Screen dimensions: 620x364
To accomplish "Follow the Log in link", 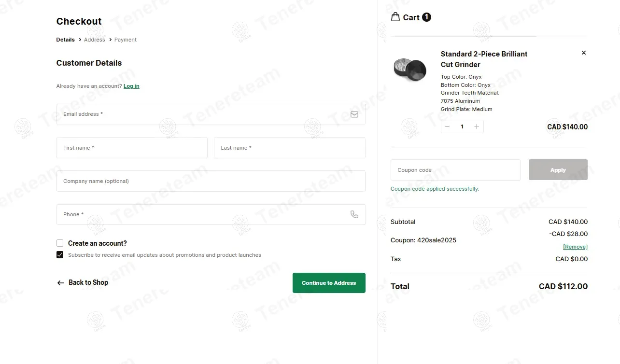I will coord(131,86).
